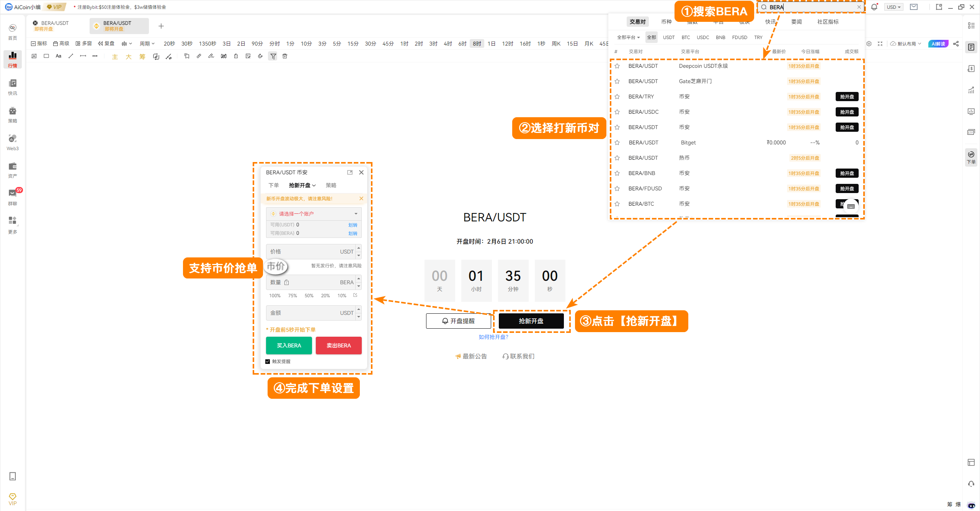Click the VIP diamond icon in sidebar
The width and height of the screenshot is (980, 511).
coord(13,499)
